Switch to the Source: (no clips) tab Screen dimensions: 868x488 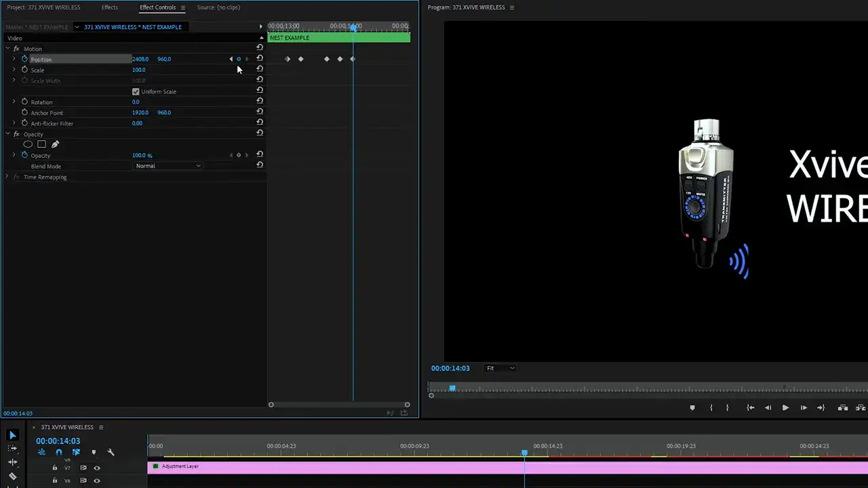[x=218, y=7]
